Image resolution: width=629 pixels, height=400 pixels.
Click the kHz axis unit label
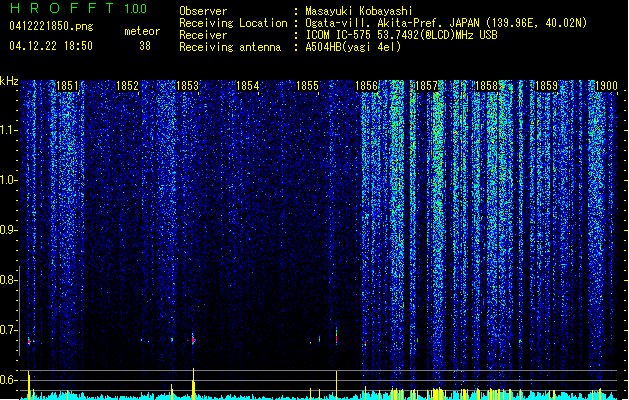click(9, 81)
